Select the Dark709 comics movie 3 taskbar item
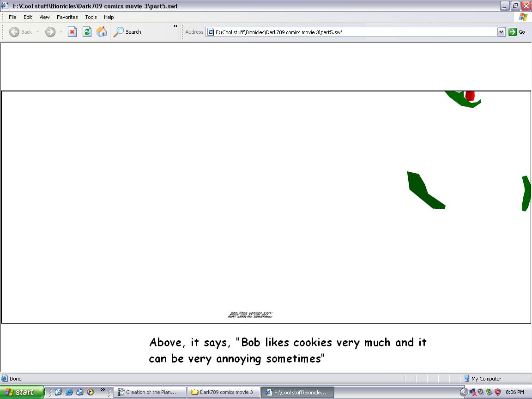Viewport: 532px width, 399px height. pos(224,392)
